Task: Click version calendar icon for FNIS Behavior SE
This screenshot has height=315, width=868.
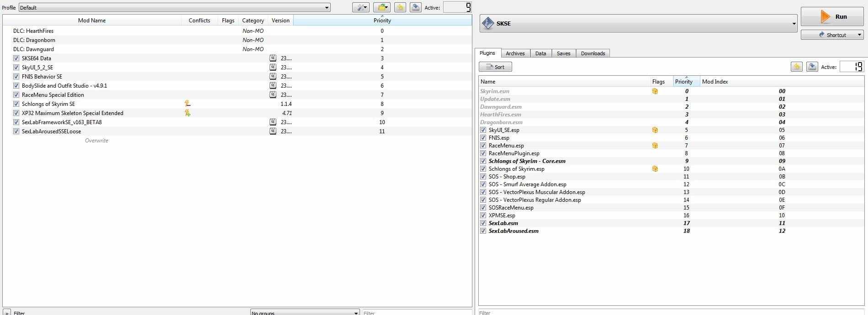Action: tap(273, 76)
